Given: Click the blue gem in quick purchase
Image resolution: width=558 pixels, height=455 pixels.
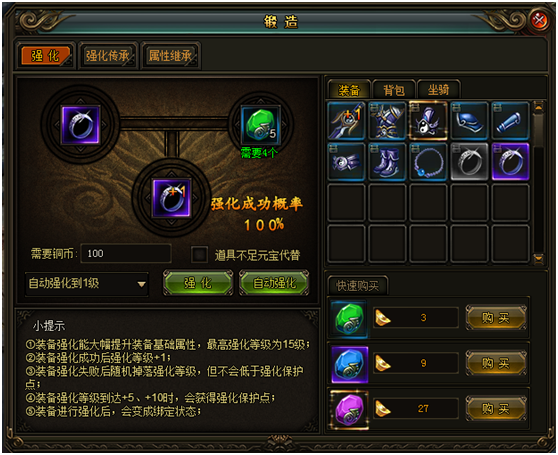Looking at the screenshot, I should click(x=350, y=364).
